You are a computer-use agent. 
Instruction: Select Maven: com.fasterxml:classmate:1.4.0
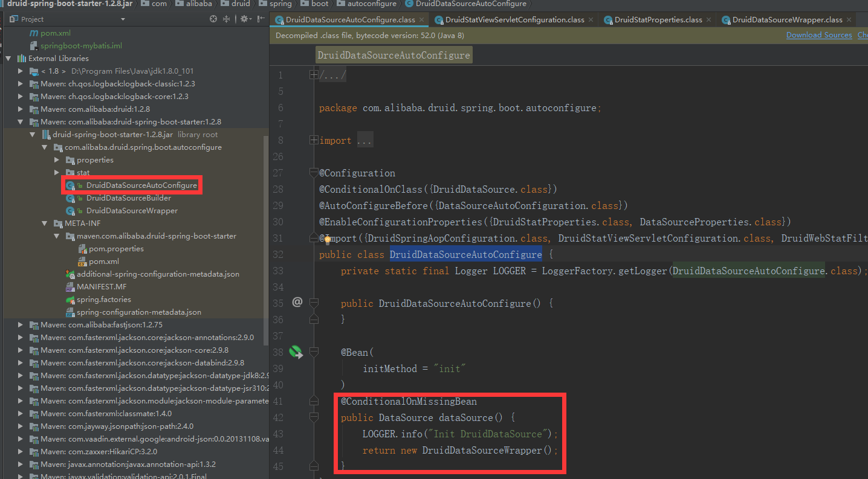click(x=106, y=414)
